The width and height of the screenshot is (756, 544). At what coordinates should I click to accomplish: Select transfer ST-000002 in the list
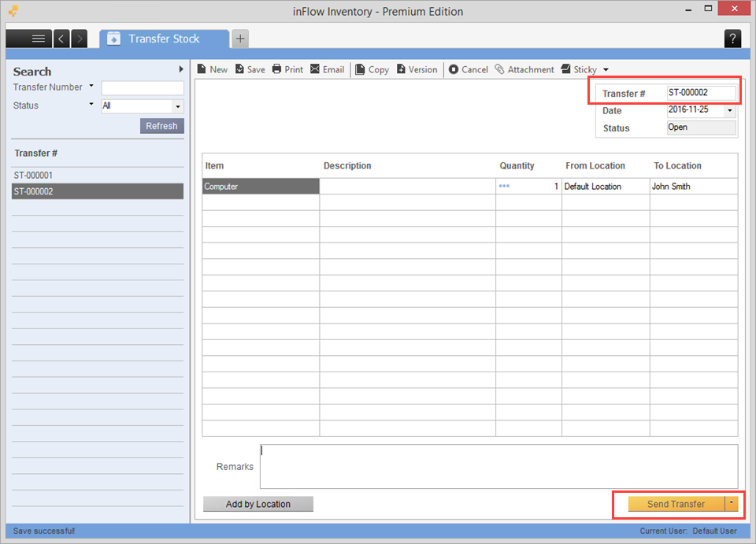pos(98,191)
